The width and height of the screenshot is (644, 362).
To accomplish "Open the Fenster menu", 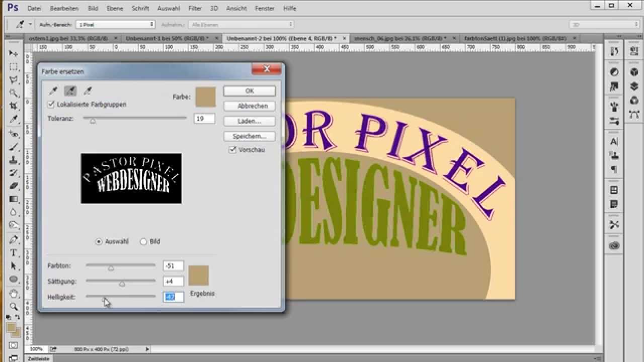I will (x=265, y=9).
